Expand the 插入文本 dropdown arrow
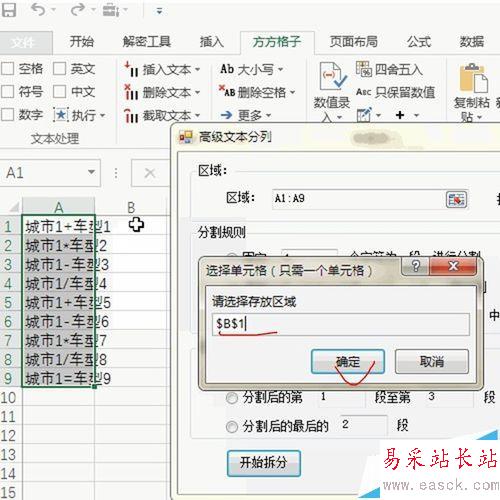 pos(197,70)
